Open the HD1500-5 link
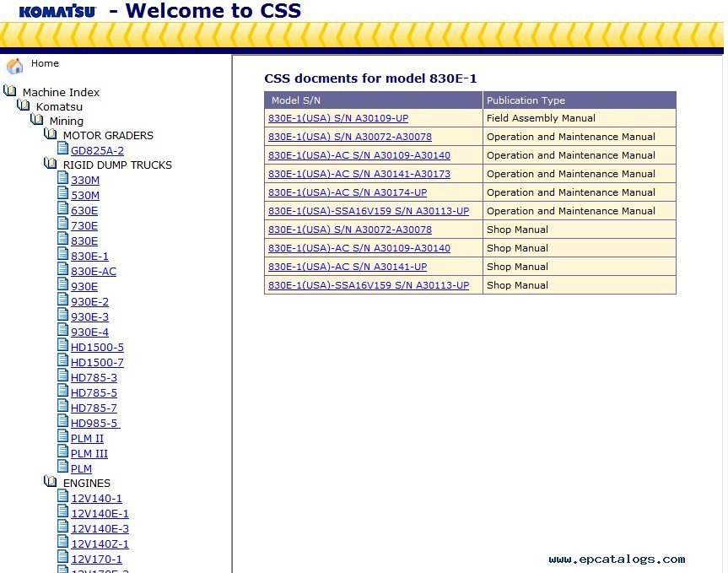The width and height of the screenshot is (728, 573). [x=97, y=348]
